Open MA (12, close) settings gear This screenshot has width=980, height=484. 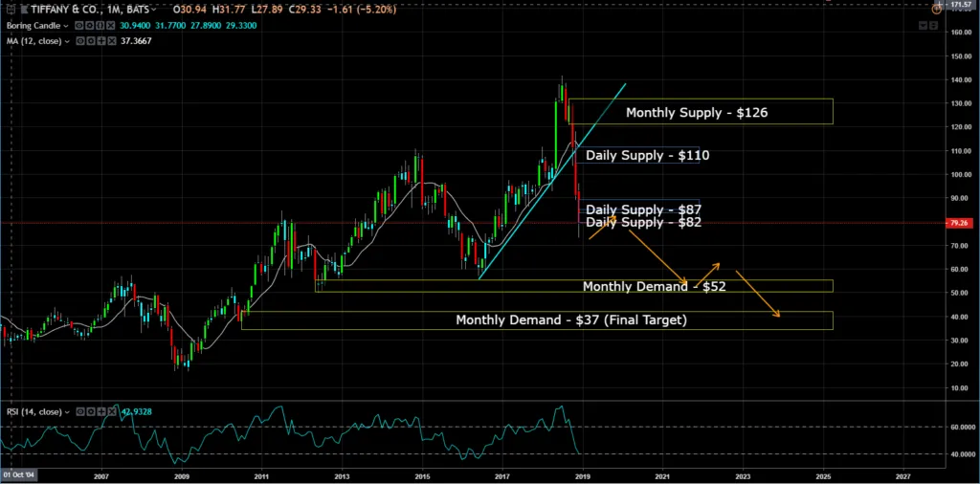coord(91,41)
